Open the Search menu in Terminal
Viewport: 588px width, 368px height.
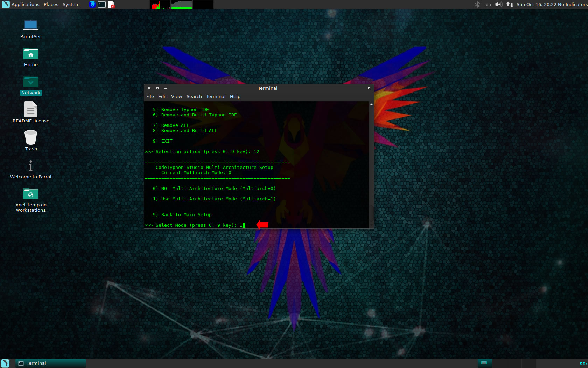click(194, 97)
